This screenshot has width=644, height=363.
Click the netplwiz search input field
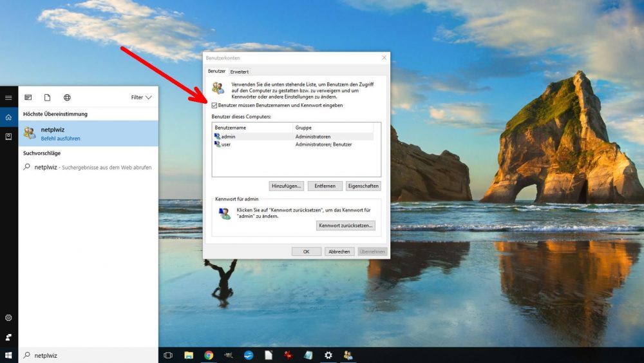pyautogui.click(x=90, y=355)
